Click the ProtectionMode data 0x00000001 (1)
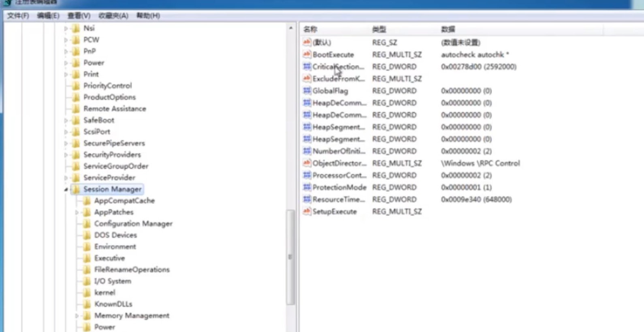Image resolution: width=644 pixels, height=332 pixels. [x=466, y=187]
